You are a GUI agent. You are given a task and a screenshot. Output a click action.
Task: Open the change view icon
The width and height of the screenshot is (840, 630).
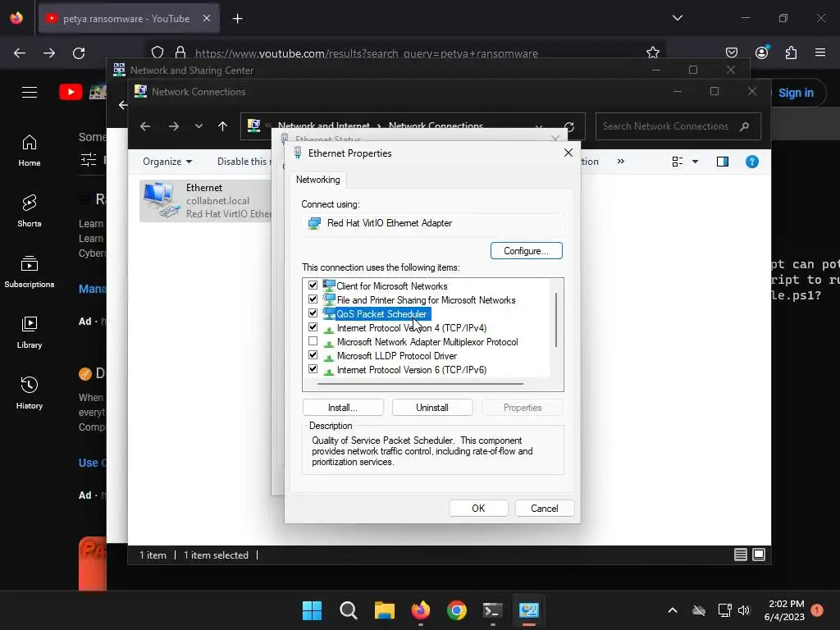677,162
